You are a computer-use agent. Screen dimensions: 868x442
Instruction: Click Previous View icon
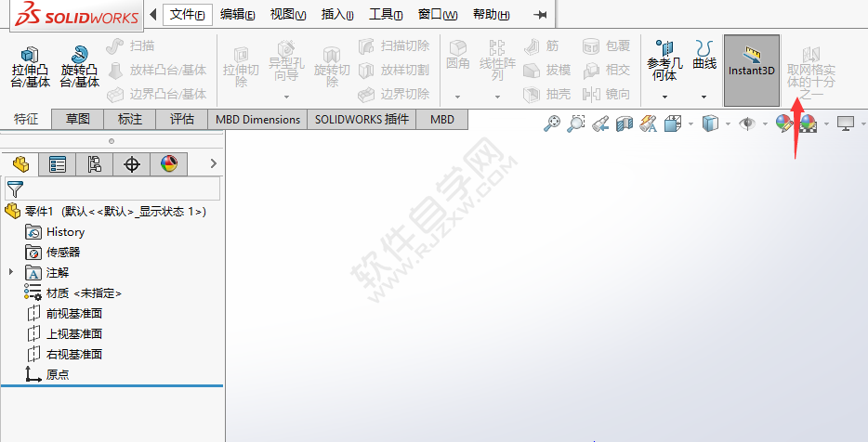click(x=600, y=123)
